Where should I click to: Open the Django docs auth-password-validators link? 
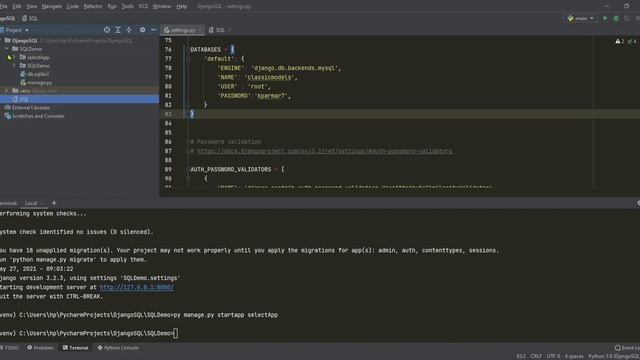[x=324, y=151]
